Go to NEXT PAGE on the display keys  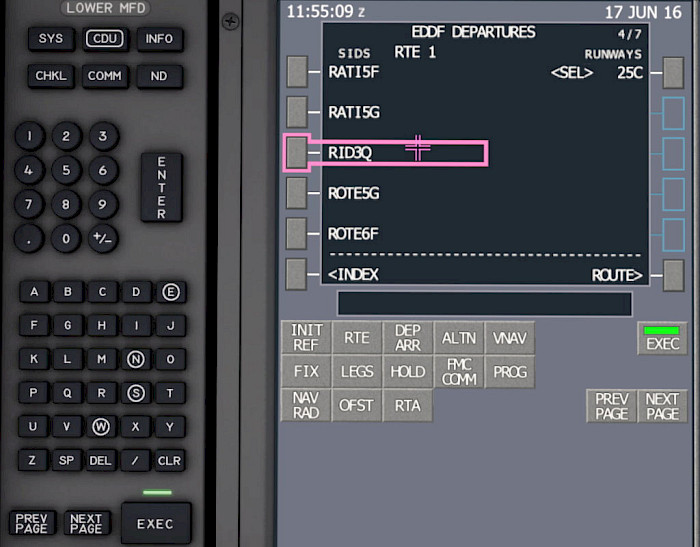pyautogui.click(x=662, y=406)
